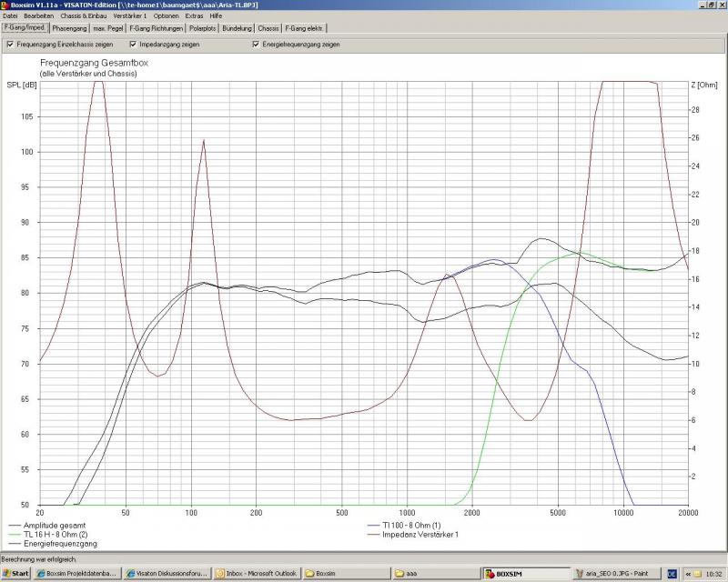Click the Boxsim title bar app icon
Viewport: 728px width, 582px height.
(5, 5)
